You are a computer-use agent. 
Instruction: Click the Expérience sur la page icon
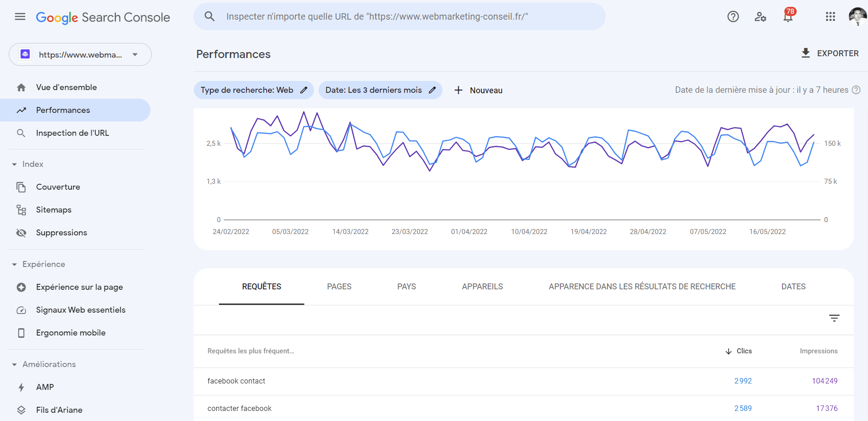(x=21, y=287)
